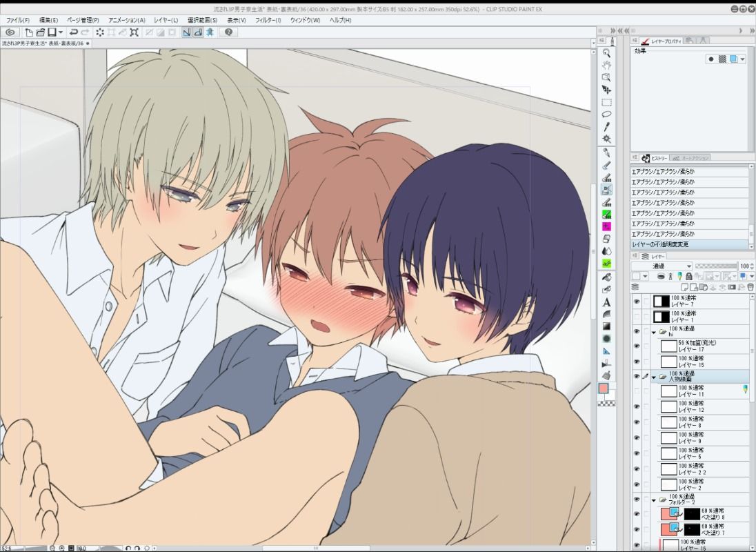Open the レイヤー(L) menu
The width and height of the screenshot is (756, 552).
(166, 20)
